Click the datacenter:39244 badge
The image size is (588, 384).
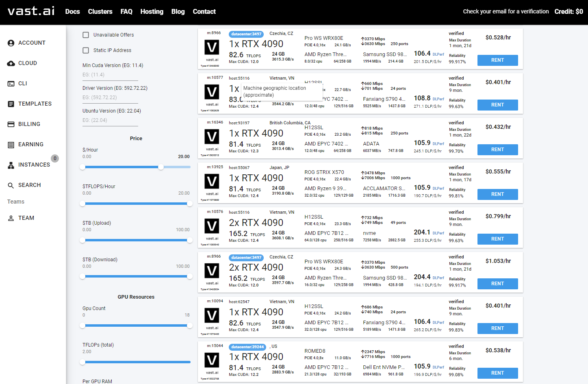click(x=247, y=347)
